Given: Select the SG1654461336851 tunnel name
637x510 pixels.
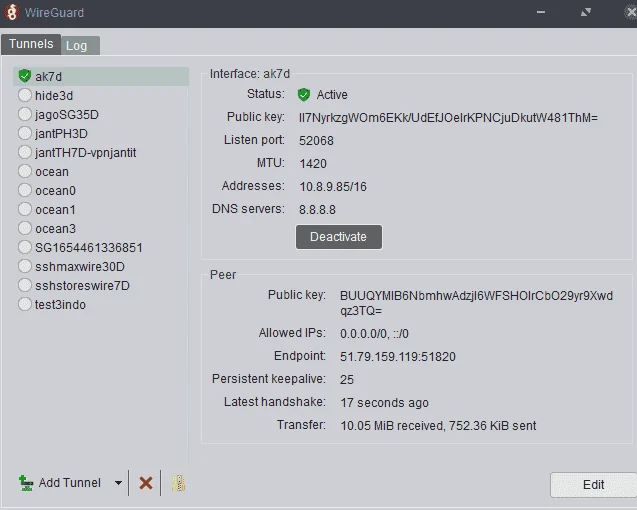Looking at the screenshot, I should click(89, 248).
